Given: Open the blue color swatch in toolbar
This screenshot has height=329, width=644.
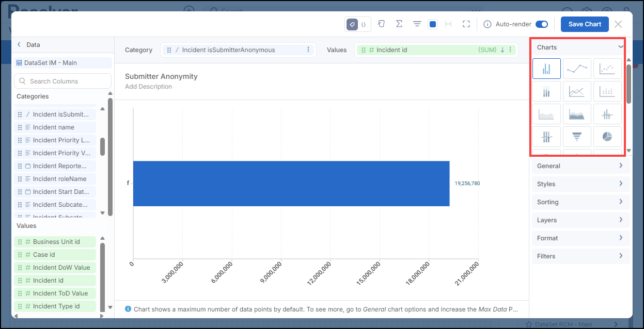Looking at the screenshot, I should [x=433, y=24].
